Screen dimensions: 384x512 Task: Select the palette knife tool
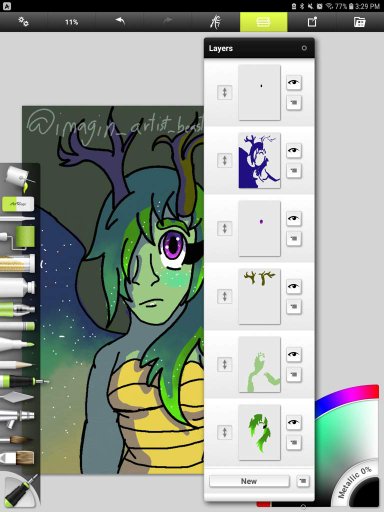[17, 397]
